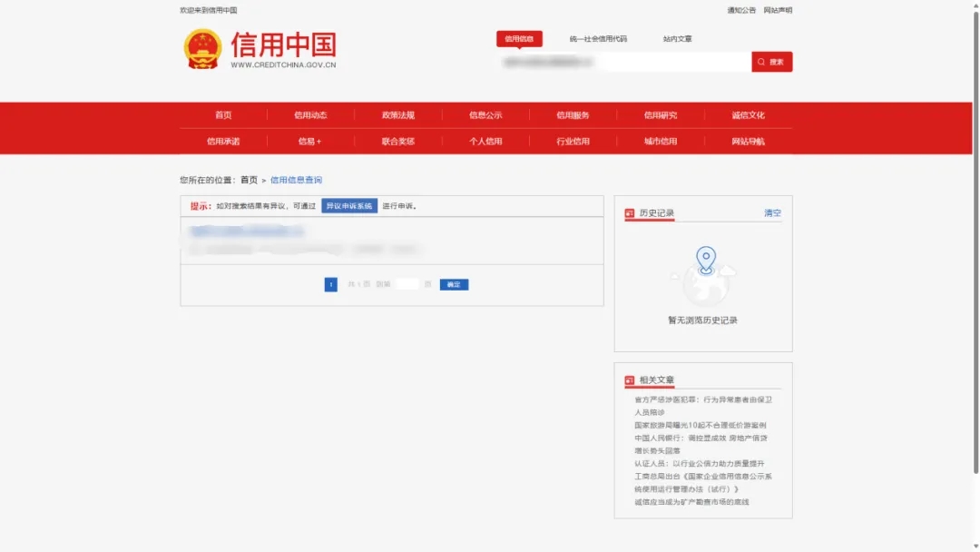Click the 历史记录 panel header icon
The image size is (980, 552).
click(x=630, y=214)
